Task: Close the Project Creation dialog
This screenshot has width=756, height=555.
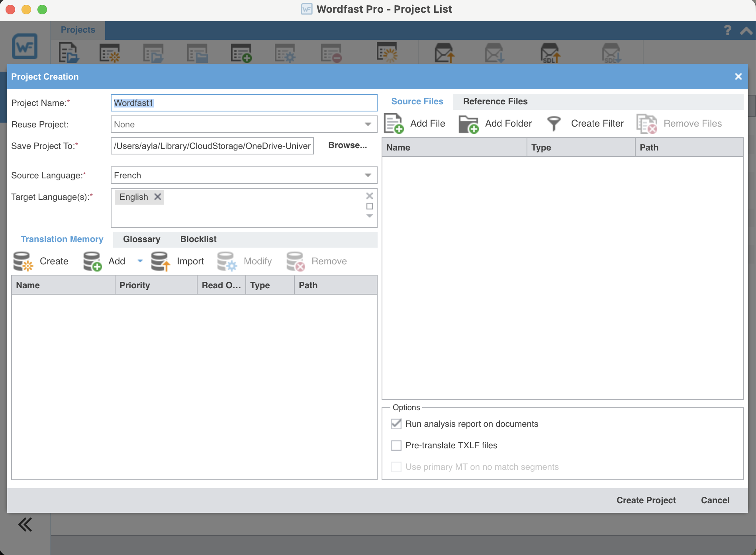Action: pyautogui.click(x=738, y=76)
